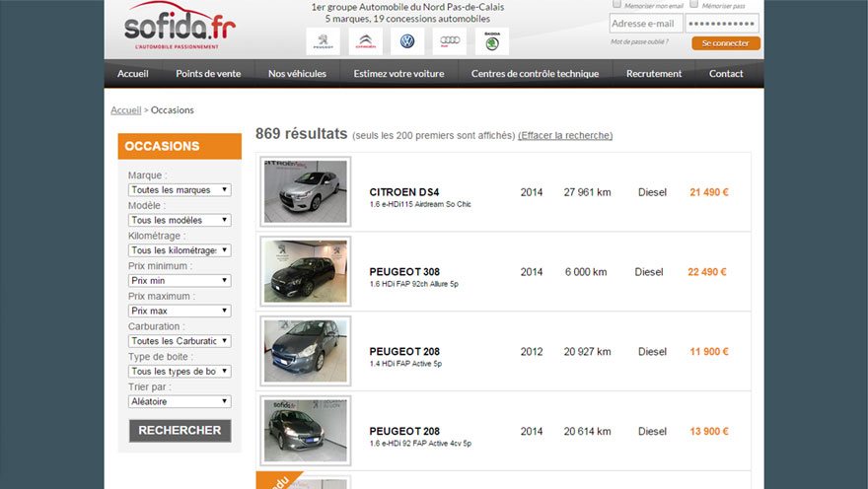
Task: Click the password input field
Action: (x=722, y=24)
